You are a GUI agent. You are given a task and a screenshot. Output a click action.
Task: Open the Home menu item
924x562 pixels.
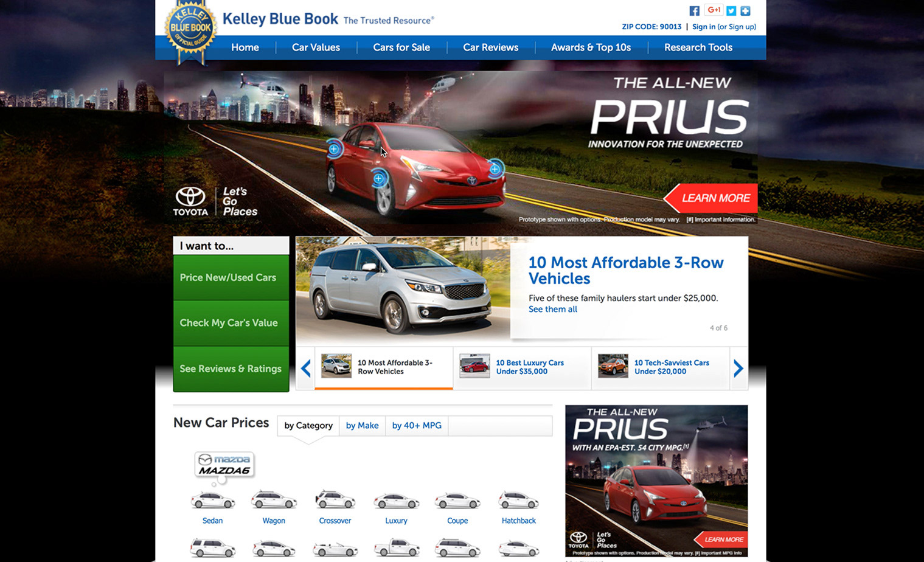pos(245,47)
